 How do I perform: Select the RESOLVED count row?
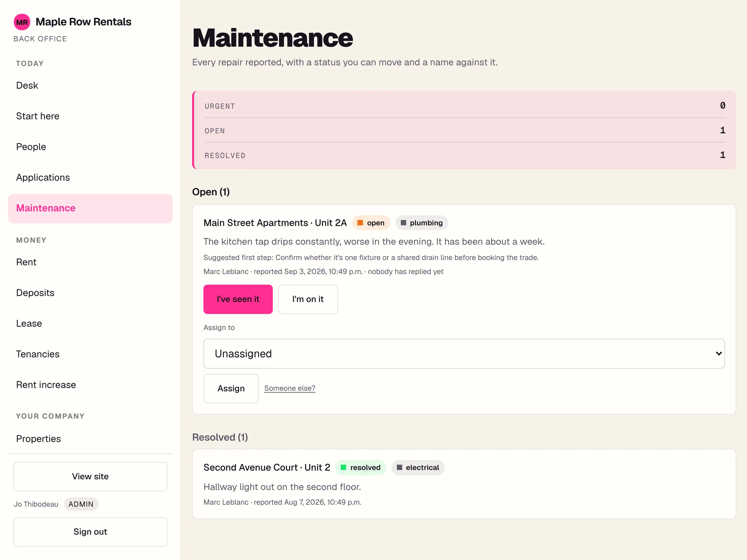[x=465, y=155]
